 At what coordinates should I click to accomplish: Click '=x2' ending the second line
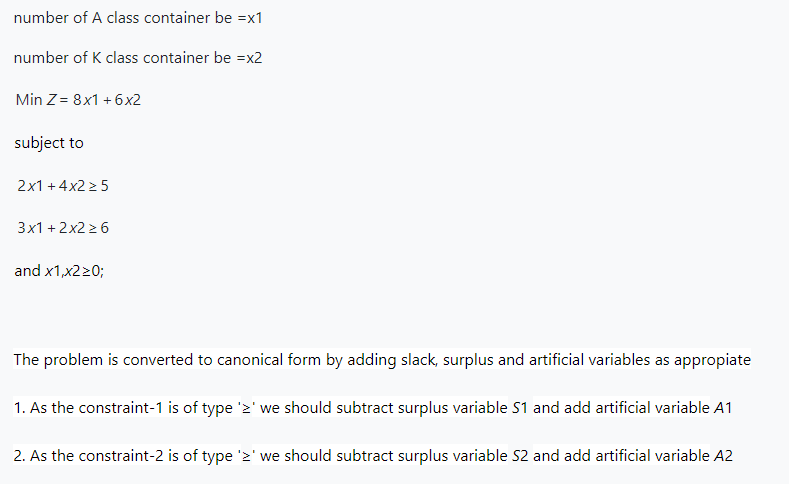click(x=250, y=58)
